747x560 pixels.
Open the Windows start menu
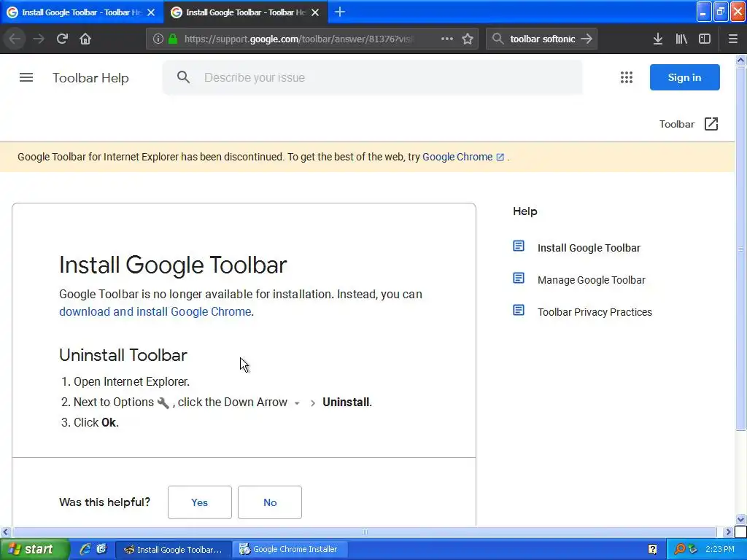click(34, 549)
